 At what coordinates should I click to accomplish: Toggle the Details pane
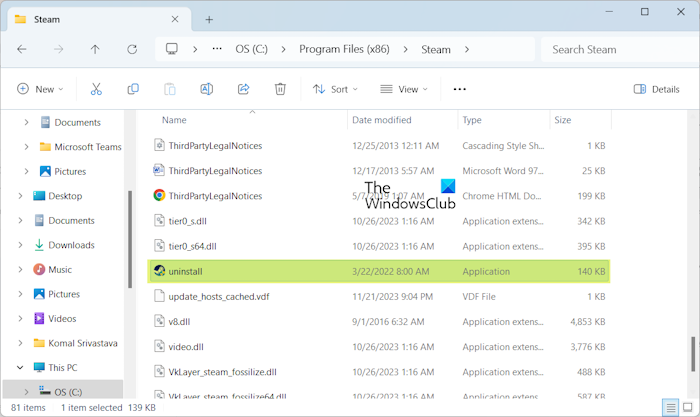pyautogui.click(x=657, y=89)
